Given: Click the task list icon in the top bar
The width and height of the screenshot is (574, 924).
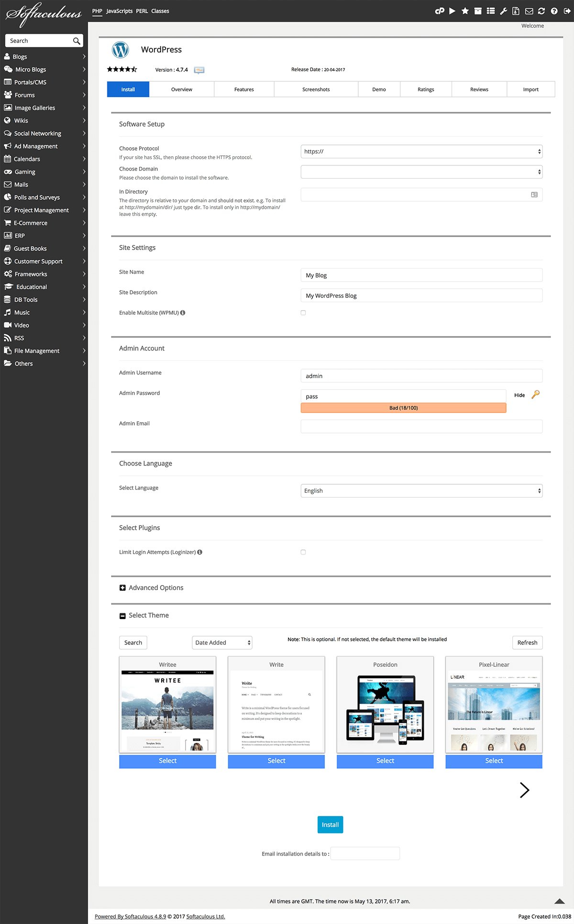Looking at the screenshot, I should tap(491, 11).
